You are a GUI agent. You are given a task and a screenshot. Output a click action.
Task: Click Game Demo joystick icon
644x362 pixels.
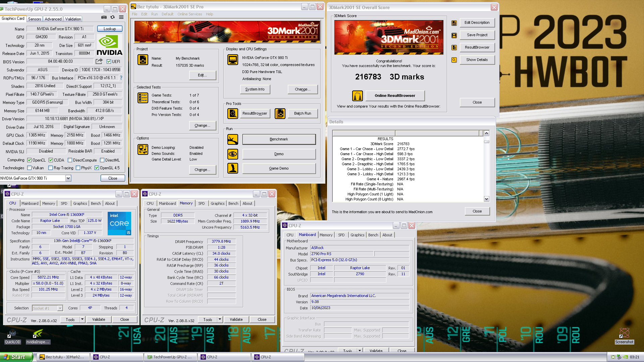(x=233, y=168)
